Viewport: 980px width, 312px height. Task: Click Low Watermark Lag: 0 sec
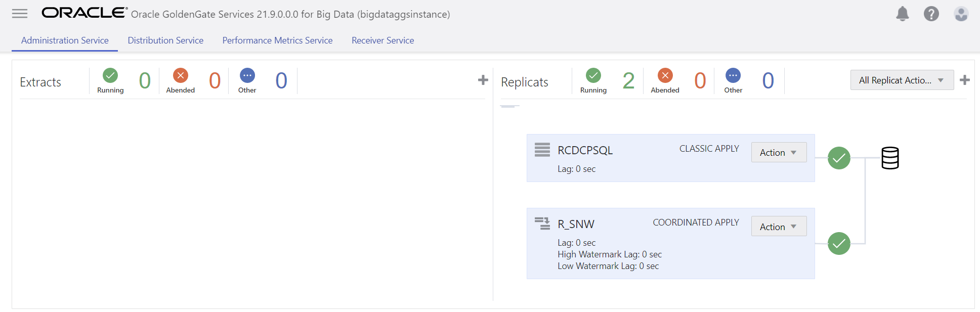(608, 266)
